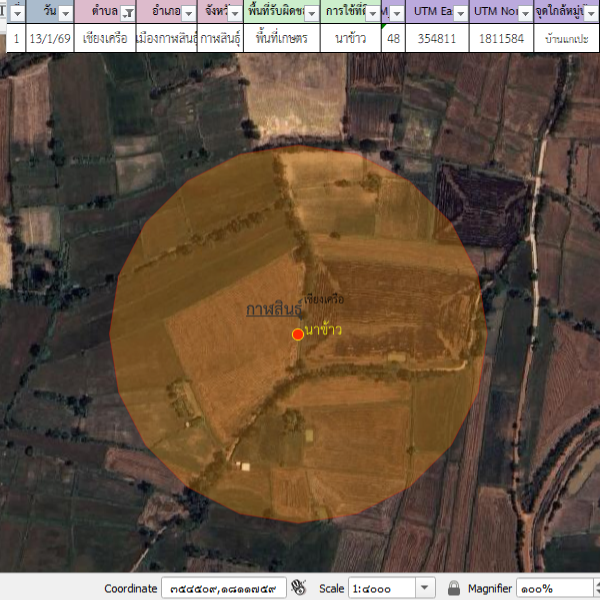Select the date cell 13/1/69

pos(50,39)
